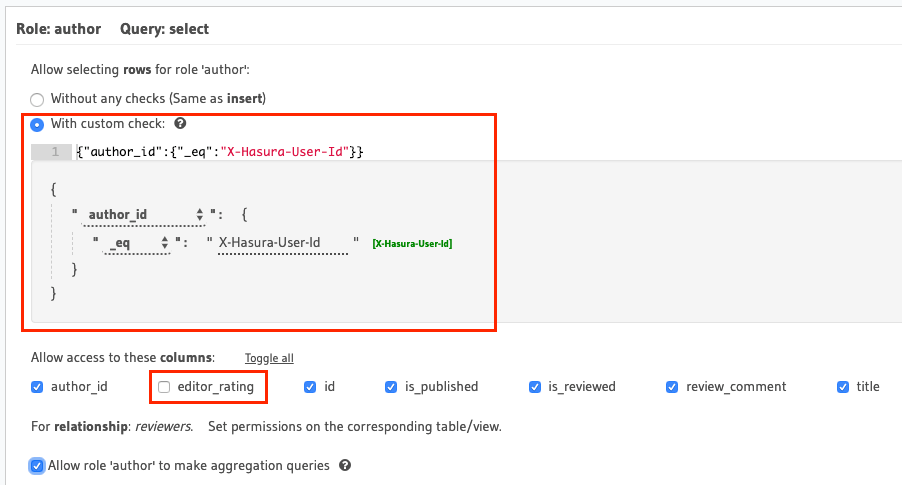Disable the review_comment column checkbox
This screenshot has height=485, width=902.
[672, 387]
